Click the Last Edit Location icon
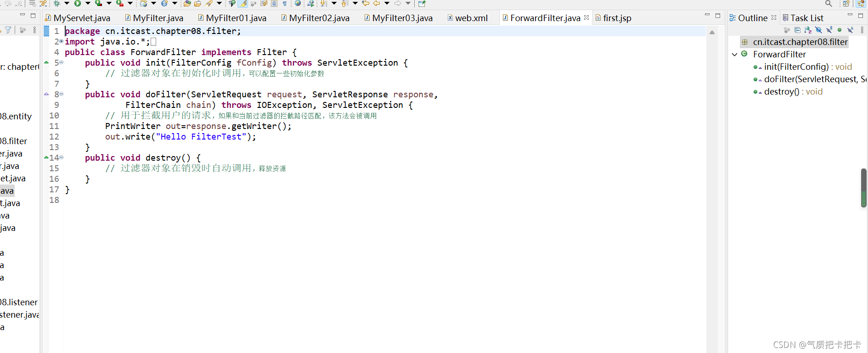This screenshot has height=353, width=868. point(366,3)
